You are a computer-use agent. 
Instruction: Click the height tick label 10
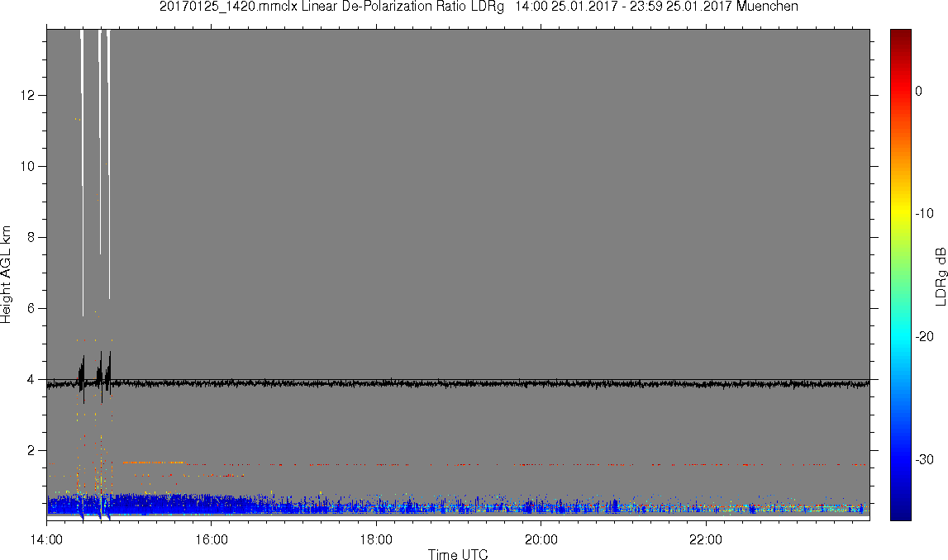[28, 166]
